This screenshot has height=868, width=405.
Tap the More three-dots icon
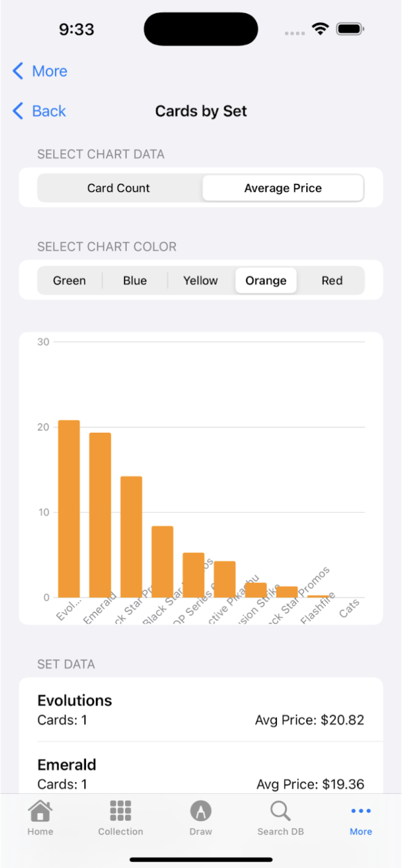coord(361,812)
